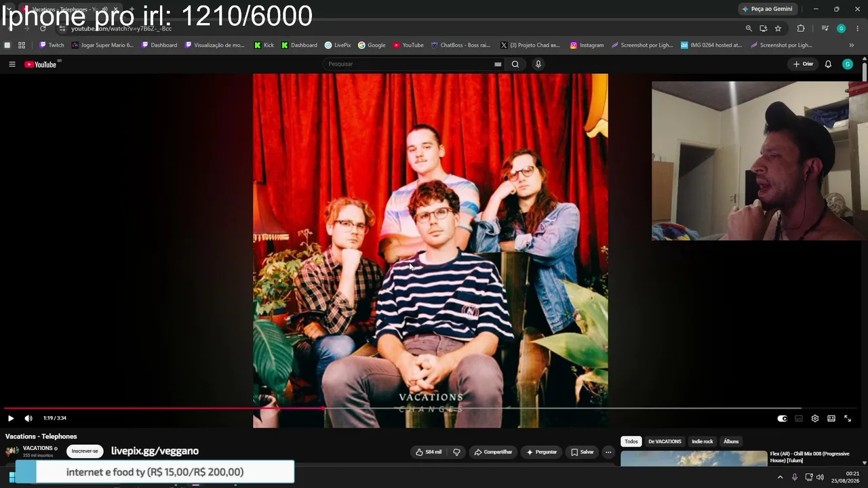Enter fullscreen mode
The image size is (868, 488).
click(x=848, y=418)
